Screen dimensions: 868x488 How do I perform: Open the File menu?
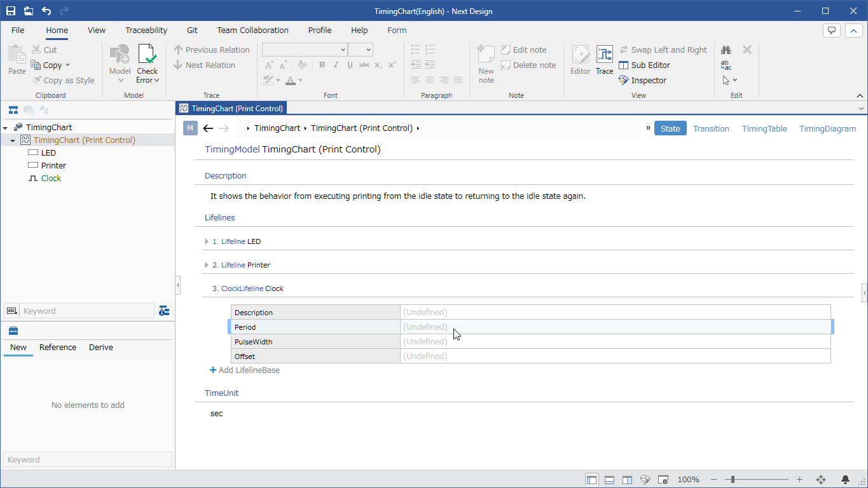pos(18,30)
